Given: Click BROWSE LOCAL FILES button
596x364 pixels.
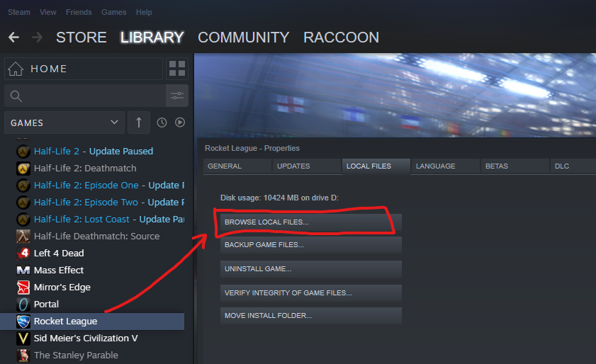Looking at the screenshot, I should pos(311,222).
